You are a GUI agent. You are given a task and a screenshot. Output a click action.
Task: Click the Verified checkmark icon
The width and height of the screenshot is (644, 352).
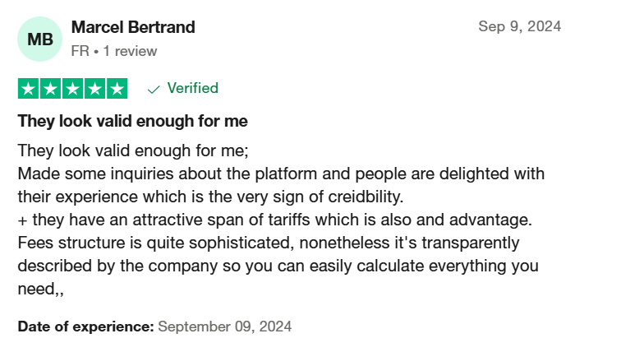tap(154, 89)
